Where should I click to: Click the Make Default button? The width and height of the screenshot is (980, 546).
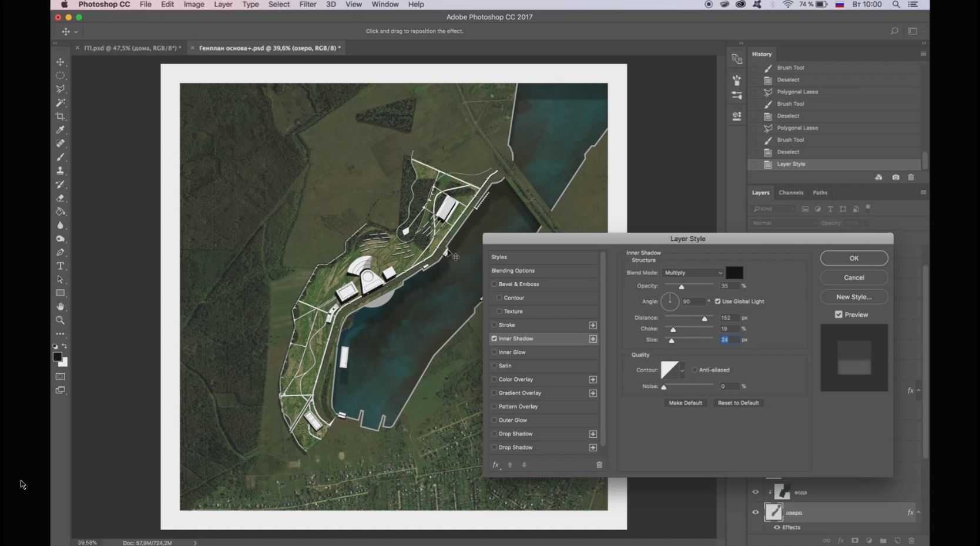[685, 403]
